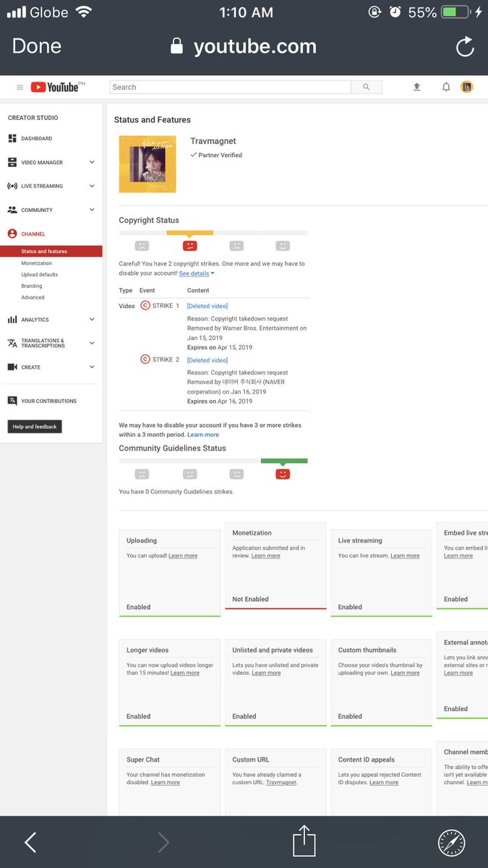This screenshot has width=488, height=868.
Task: Click Learn more in Live streaming card
Action: tap(405, 556)
